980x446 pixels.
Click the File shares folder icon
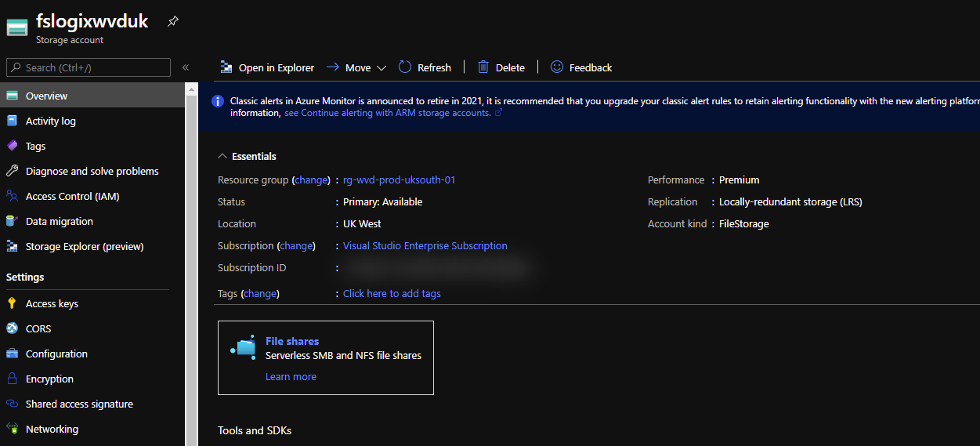click(x=244, y=347)
